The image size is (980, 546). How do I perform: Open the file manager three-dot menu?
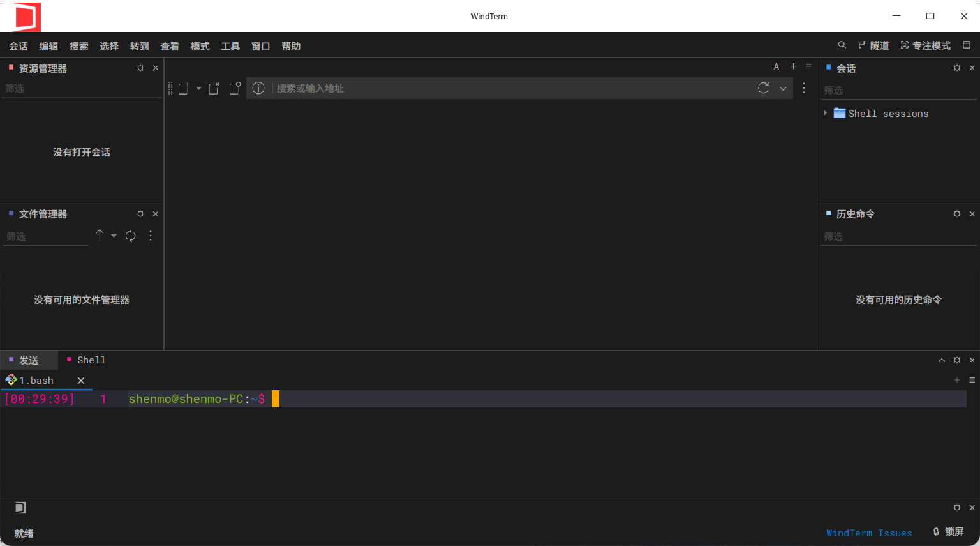151,236
